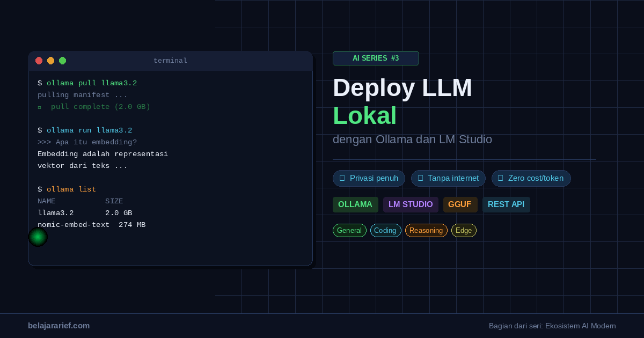Click the LM STUDIO tag
The width and height of the screenshot is (644, 338).
tap(411, 204)
